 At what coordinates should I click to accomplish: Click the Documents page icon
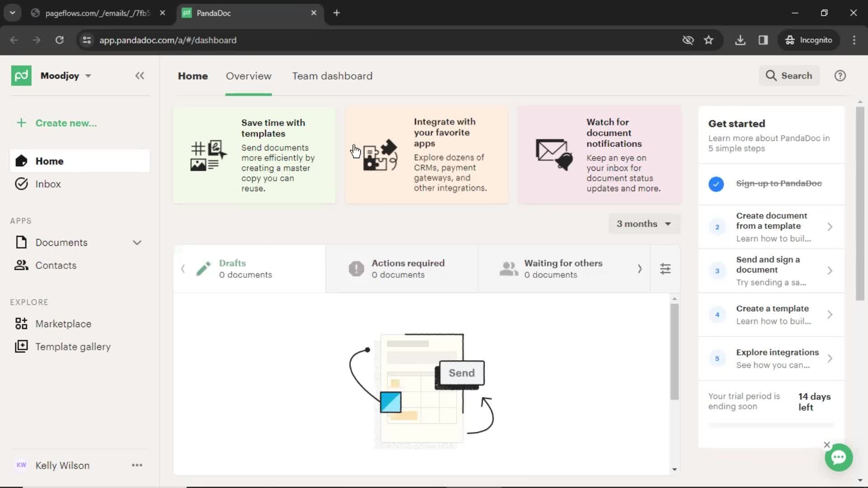click(x=21, y=242)
